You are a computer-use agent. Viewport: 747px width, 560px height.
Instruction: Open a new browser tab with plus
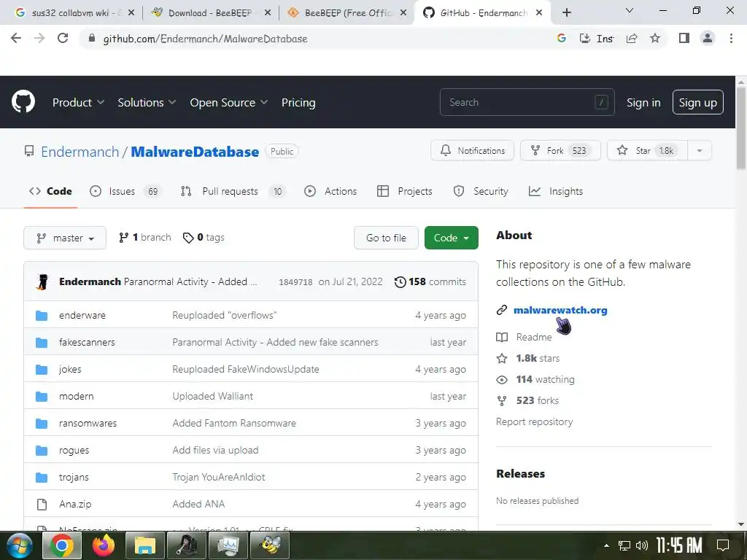coord(566,12)
